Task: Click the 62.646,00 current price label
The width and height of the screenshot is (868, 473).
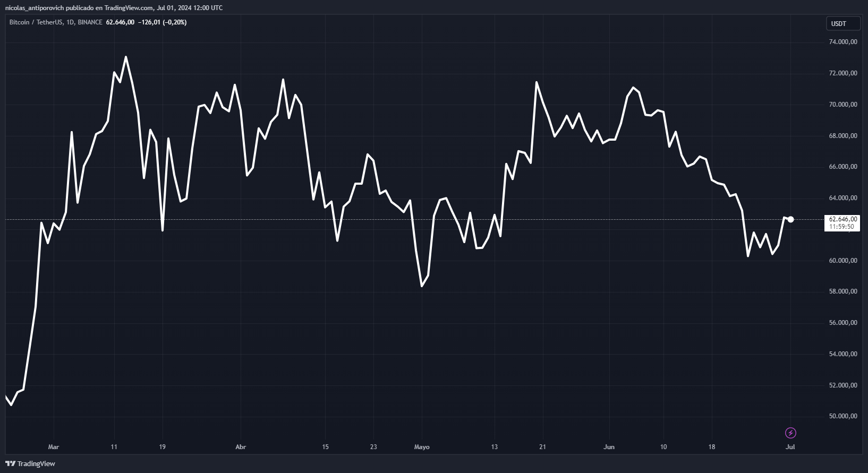Action: point(843,219)
